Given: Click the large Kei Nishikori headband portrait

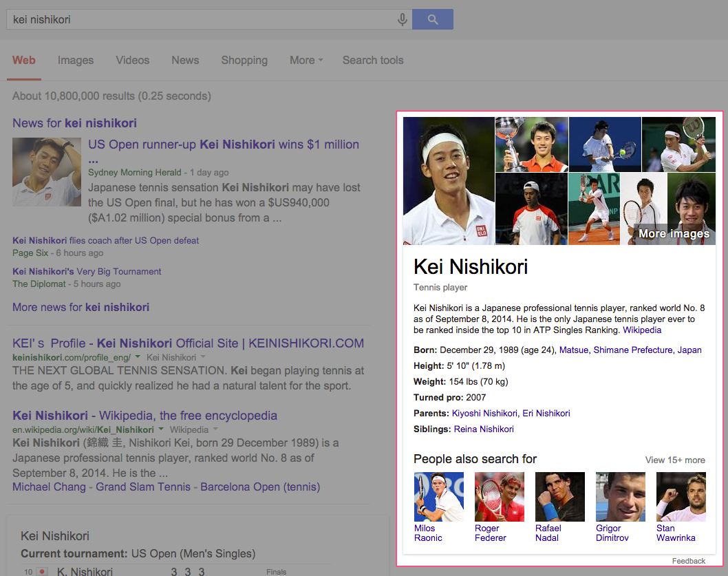Looking at the screenshot, I should (x=449, y=181).
